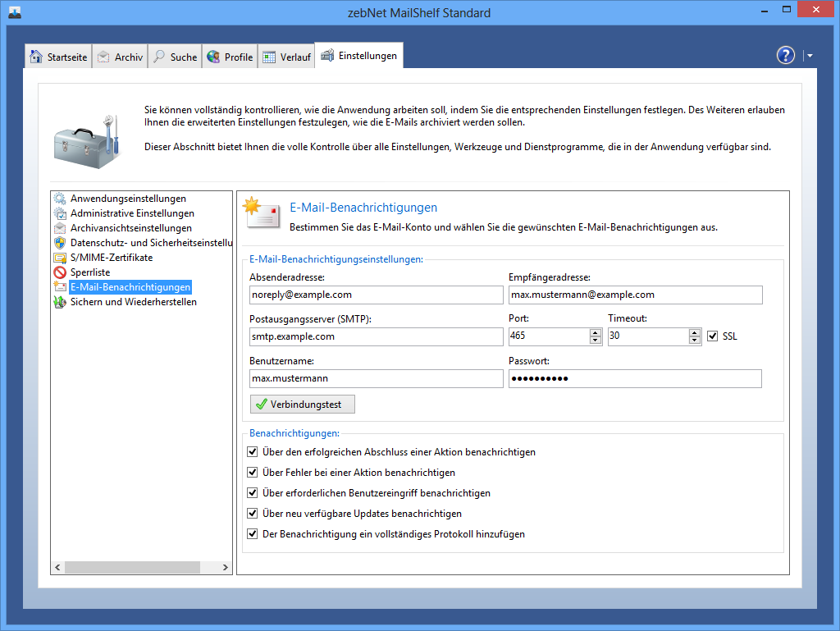
Task: Click the Timeout number field
Action: 648,336
